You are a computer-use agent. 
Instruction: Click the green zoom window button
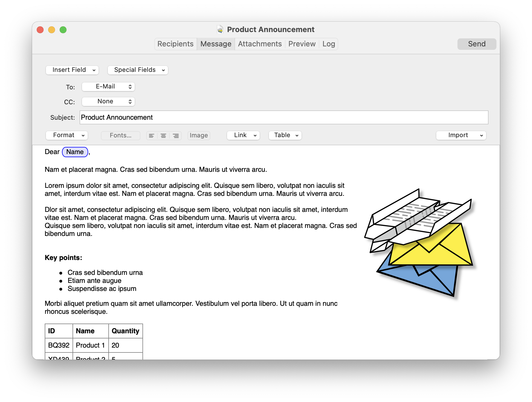63,30
